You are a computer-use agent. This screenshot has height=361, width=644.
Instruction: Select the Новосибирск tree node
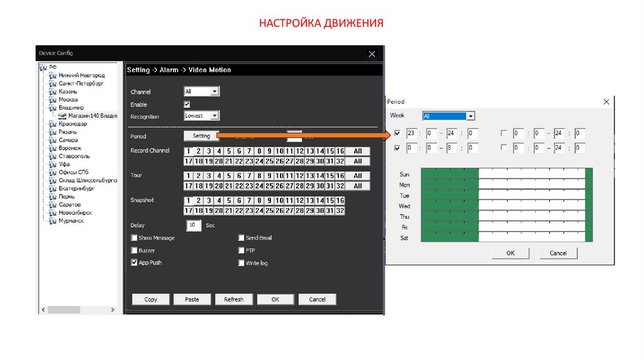(x=75, y=213)
